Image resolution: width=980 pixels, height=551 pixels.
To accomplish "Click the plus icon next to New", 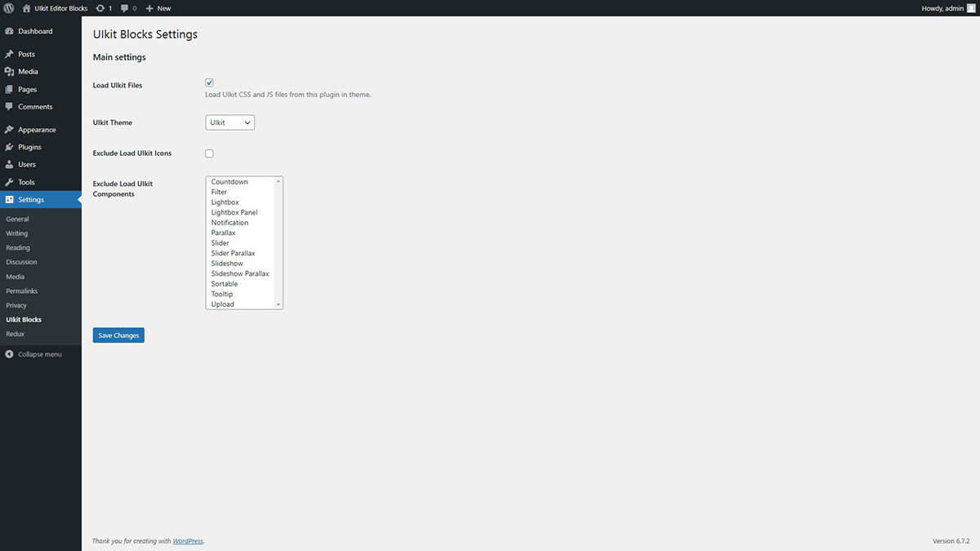I will pyautogui.click(x=149, y=8).
